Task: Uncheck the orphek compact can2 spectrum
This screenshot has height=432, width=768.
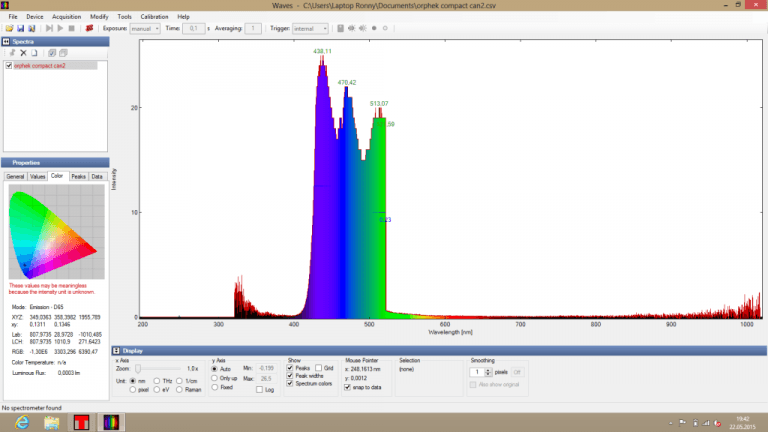Action: (9, 66)
